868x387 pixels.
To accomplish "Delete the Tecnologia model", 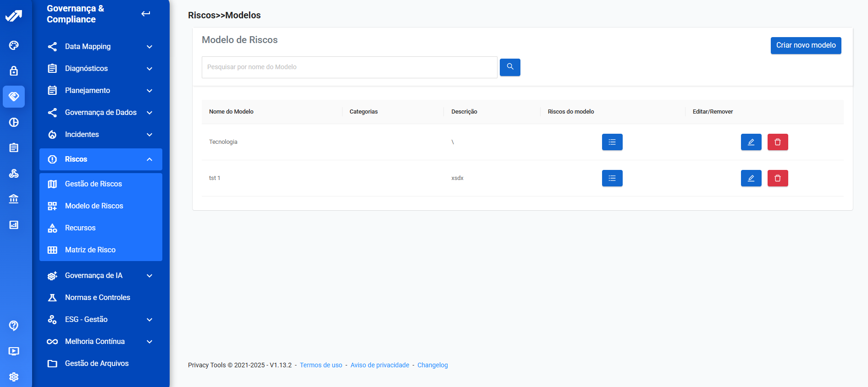I will click(777, 142).
